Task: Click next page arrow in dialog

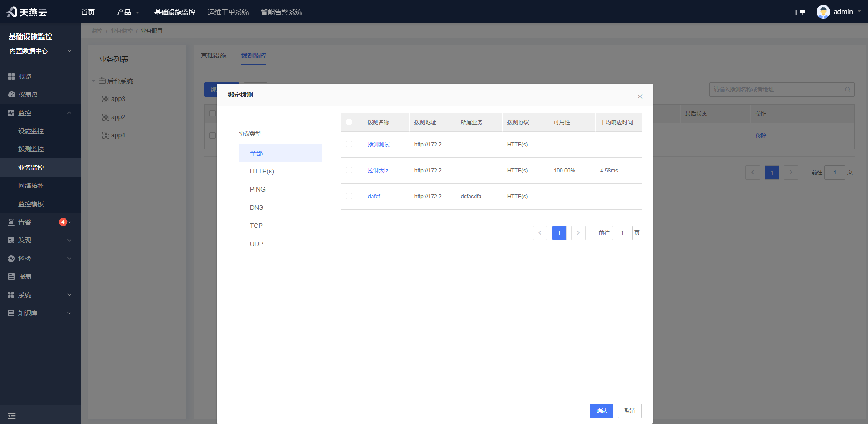Action: (x=578, y=233)
